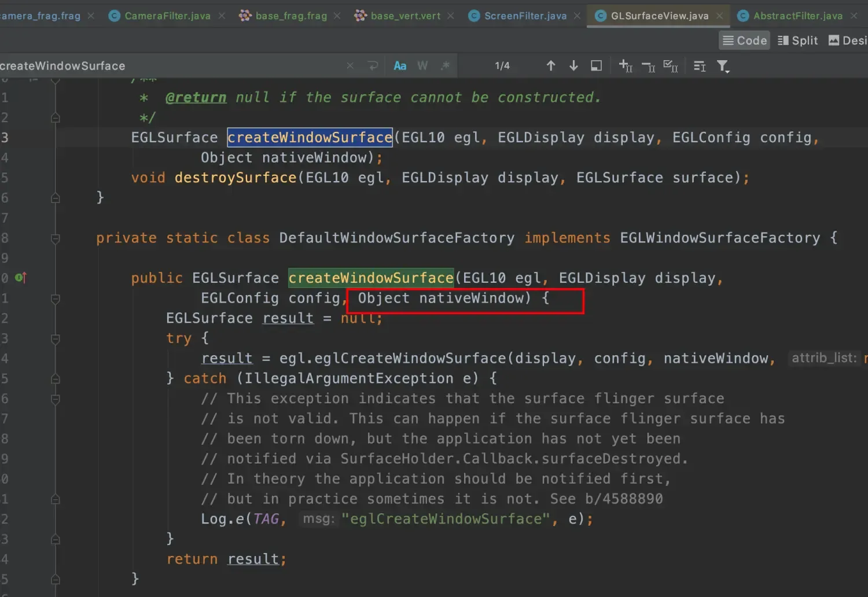Switch to Design view mode
Image resolution: width=868 pixels, height=597 pixels.
[x=847, y=40]
